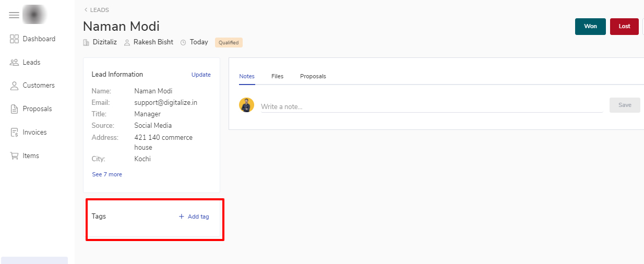The height and width of the screenshot is (264, 644).
Task: Click the blurred company logo
Action: click(x=35, y=15)
